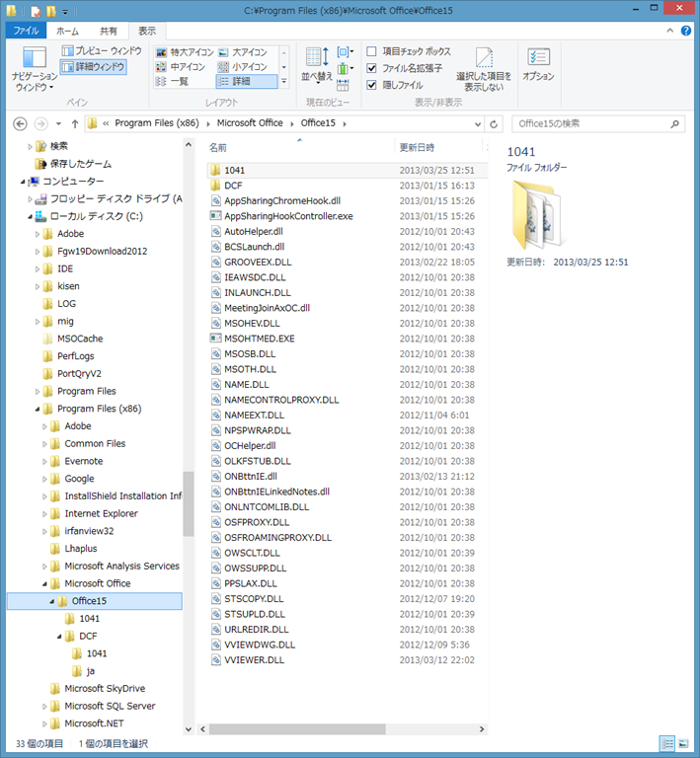The height and width of the screenshot is (758, 700).
Task: Open the Add columns icon menu
Action: click(346, 69)
